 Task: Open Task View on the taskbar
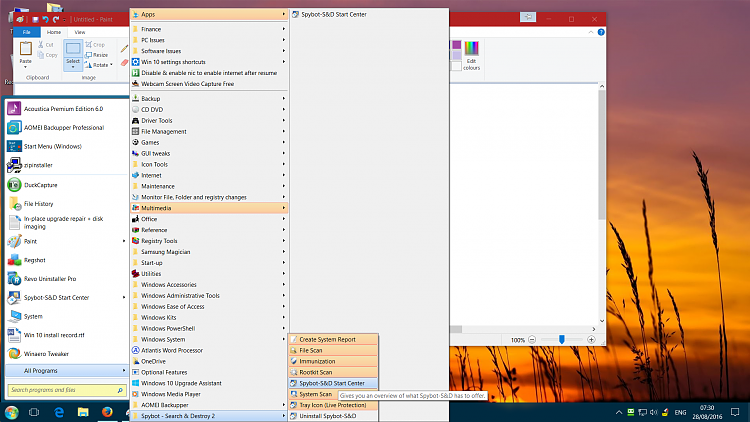[x=34, y=412]
